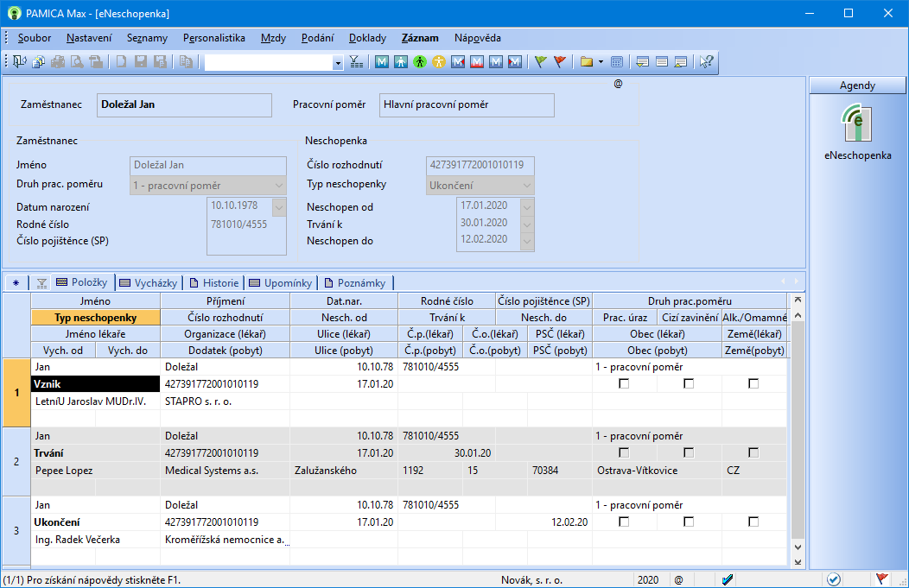Screen dimensions: 909x588
Task: Expand the Typ neschopenky dropdown
Action: pyautogui.click(x=527, y=186)
